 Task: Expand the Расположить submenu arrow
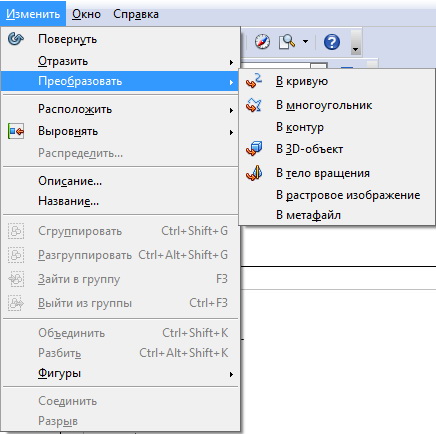[x=231, y=110]
